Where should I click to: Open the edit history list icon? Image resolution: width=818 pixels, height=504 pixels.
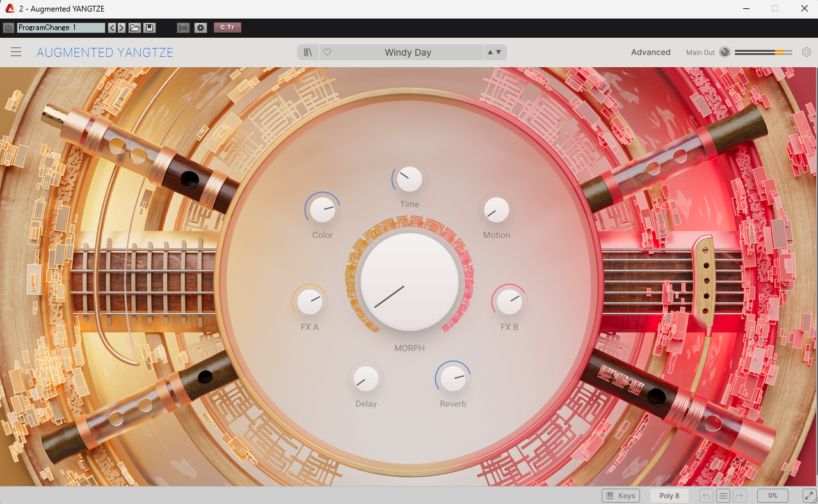coord(723,496)
